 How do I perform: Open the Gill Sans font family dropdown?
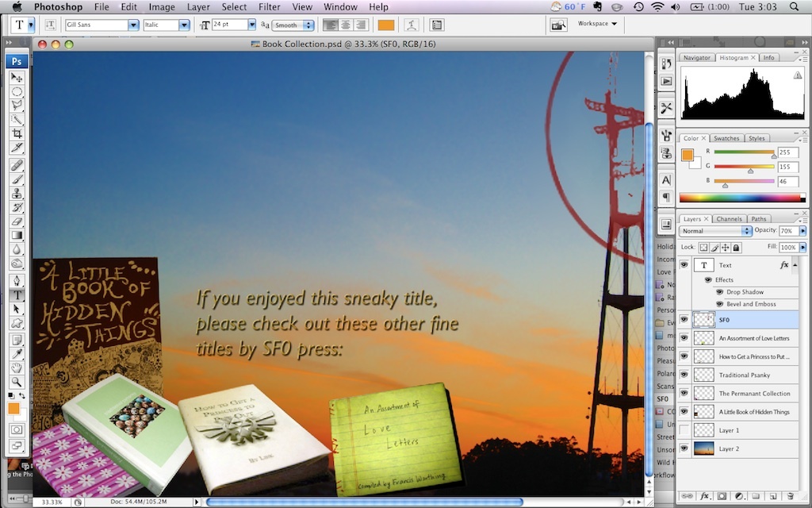click(102, 25)
